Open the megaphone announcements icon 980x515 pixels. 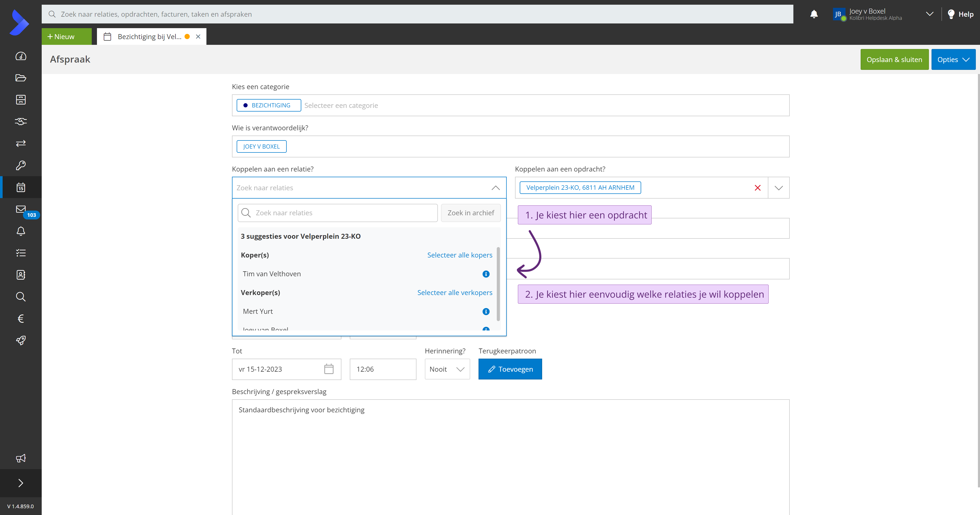tap(21, 458)
